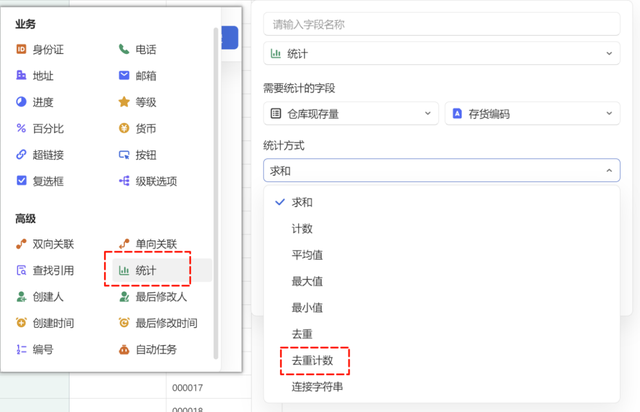Screen dimensions: 640x412
Task: Choose the 超链接 hyperlink icon
Action: click(21, 155)
